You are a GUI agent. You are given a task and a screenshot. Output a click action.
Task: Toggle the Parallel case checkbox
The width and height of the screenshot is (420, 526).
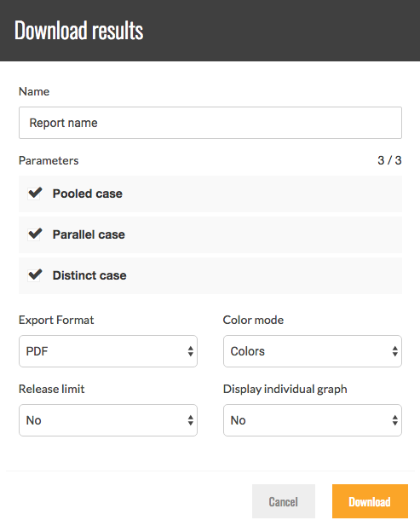pyautogui.click(x=35, y=234)
